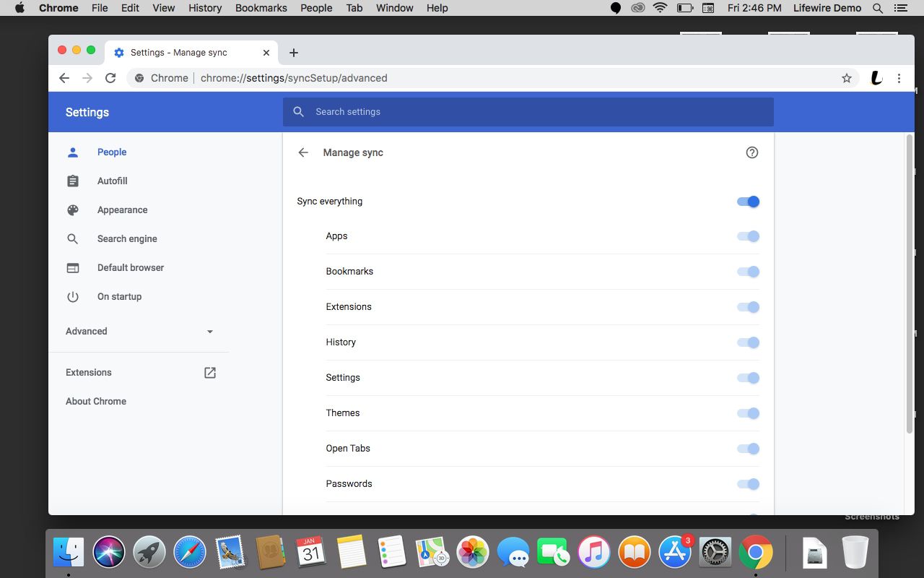924x578 pixels.
Task: Toggle Passwords sync switch
Action: 748,484
